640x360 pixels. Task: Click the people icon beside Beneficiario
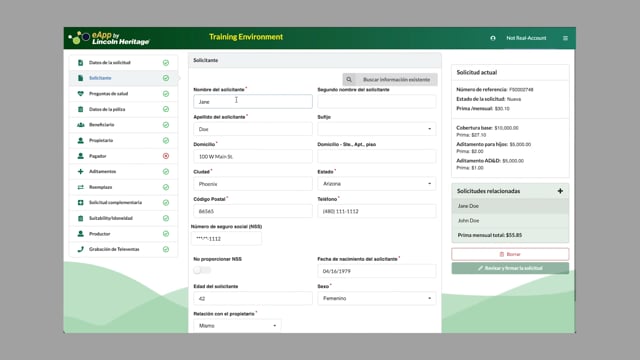(x=80, y=124)
